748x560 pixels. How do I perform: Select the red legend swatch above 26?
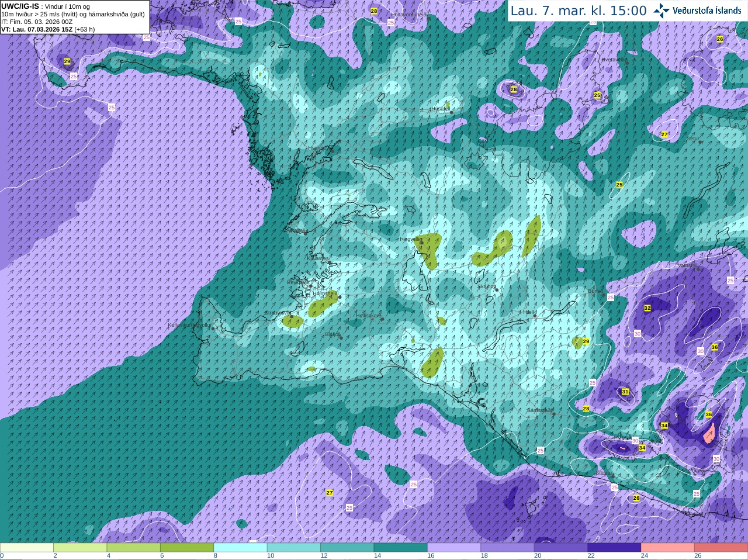pos(721,548)
